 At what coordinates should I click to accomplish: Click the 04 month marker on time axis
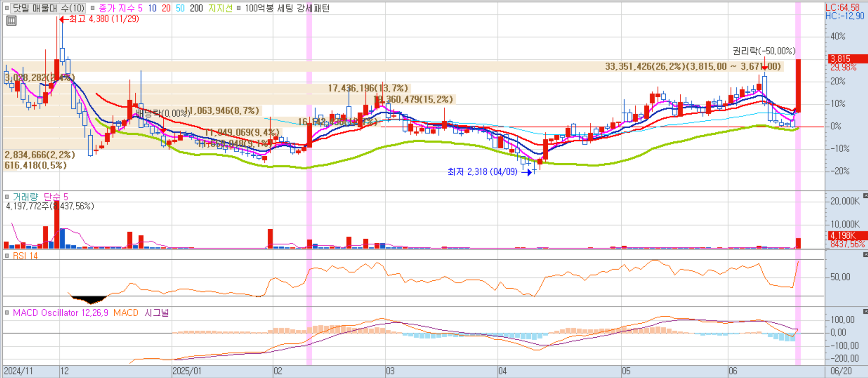(502, 371)
